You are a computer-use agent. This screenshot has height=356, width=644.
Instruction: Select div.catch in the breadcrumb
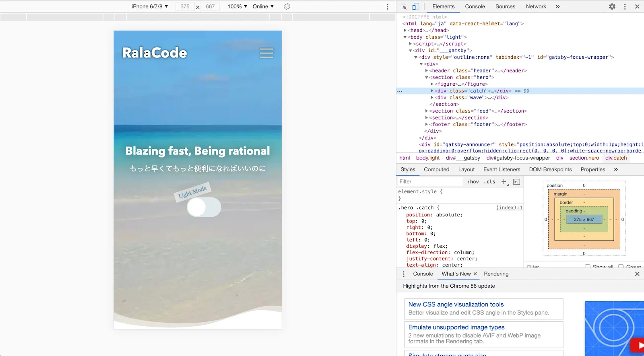[x=616, y=158]
